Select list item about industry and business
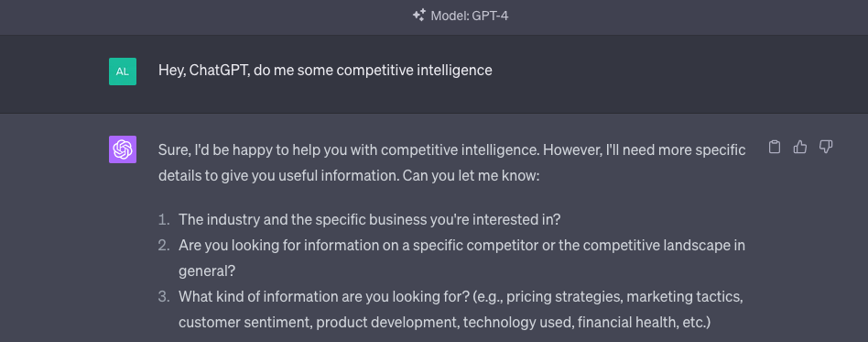 (x=369, y=219)
